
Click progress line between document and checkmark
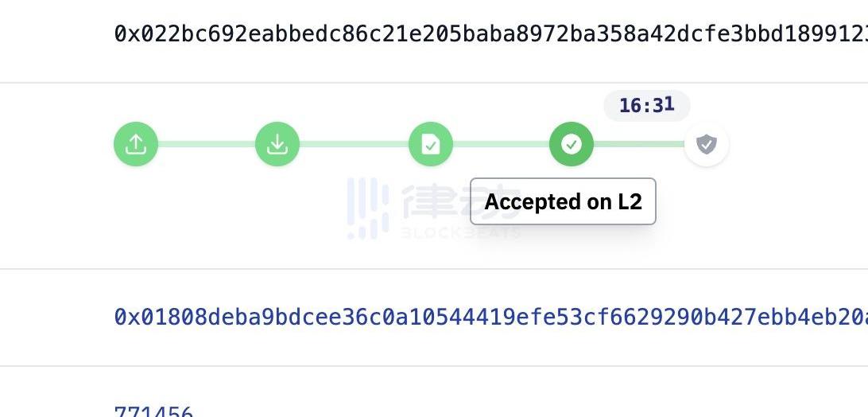point(501,144)
